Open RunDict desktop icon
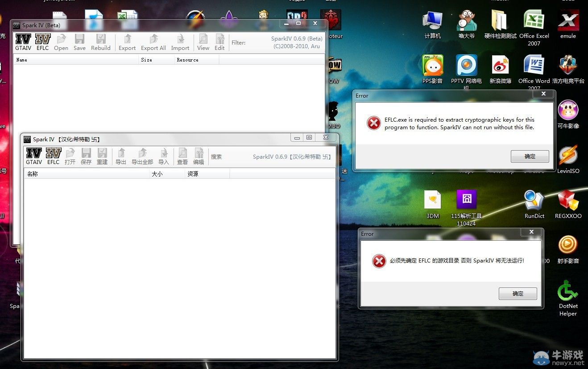 click(x=534, y=205)
